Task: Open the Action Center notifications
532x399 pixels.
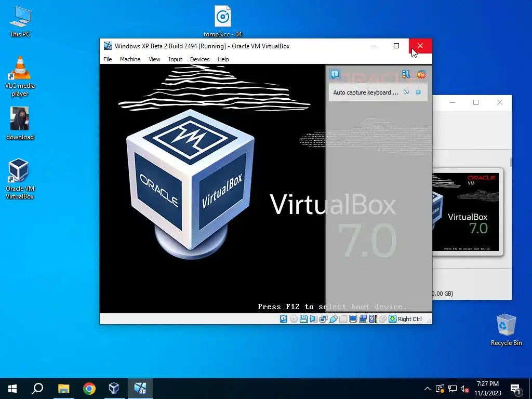Action: [516, 389]
